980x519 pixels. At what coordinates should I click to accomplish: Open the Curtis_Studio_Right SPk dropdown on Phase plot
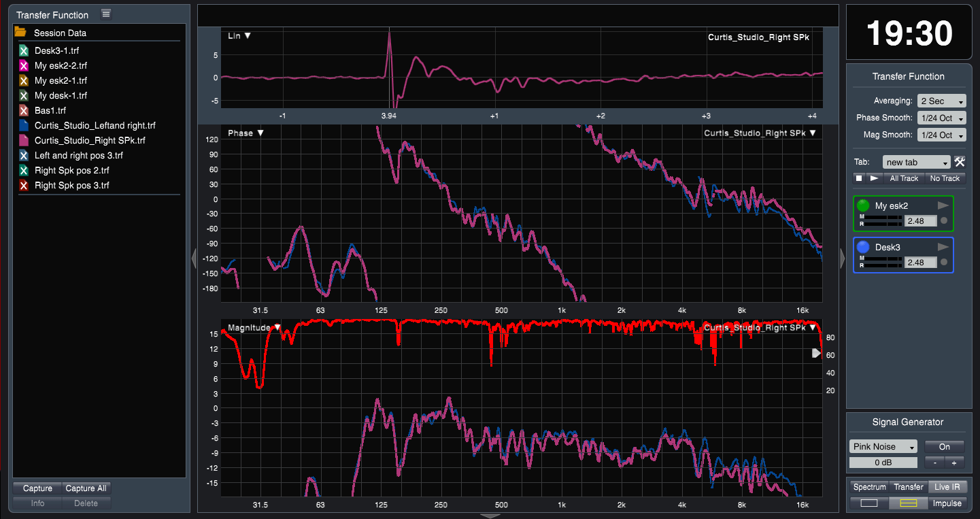click(760, 133)
